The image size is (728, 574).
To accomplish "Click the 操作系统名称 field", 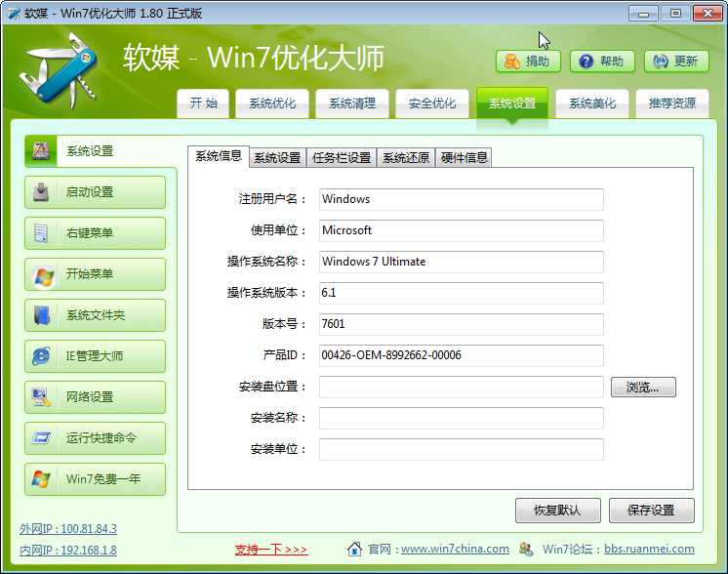I will pos(461,262).
